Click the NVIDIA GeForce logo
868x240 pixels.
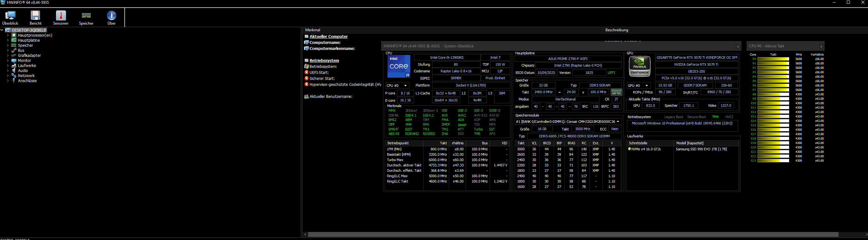pos(640,66)
